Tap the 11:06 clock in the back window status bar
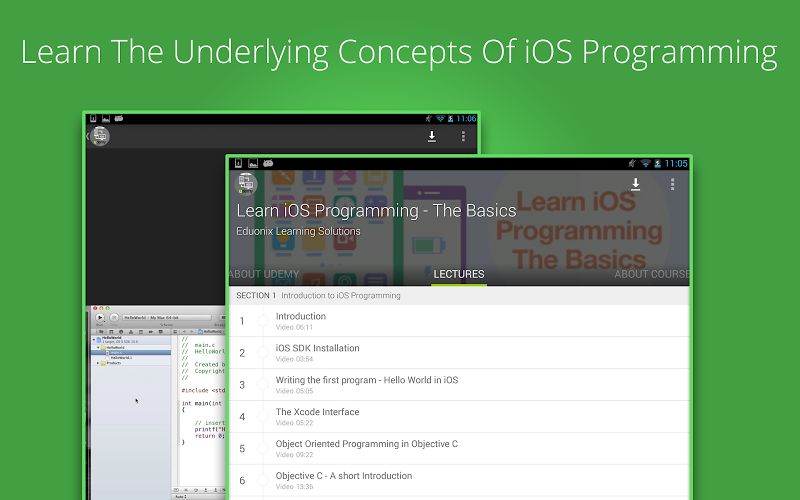800x500 pixels. click(466, 118)
